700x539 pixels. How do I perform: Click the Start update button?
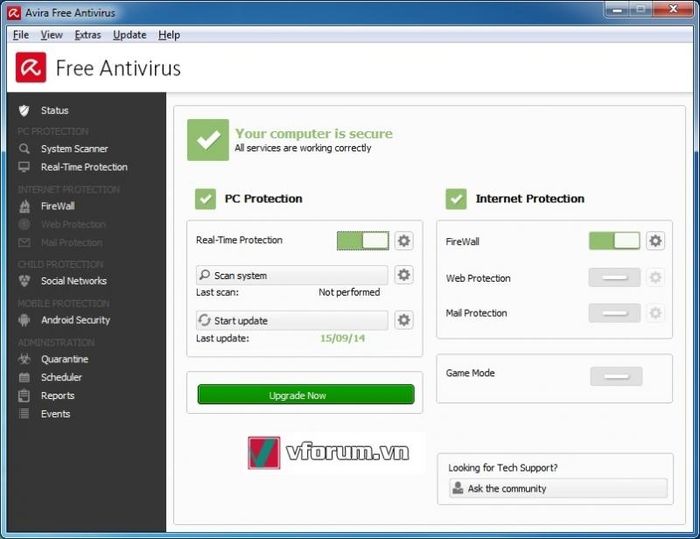pyautogui.click(x=292, y=320)
